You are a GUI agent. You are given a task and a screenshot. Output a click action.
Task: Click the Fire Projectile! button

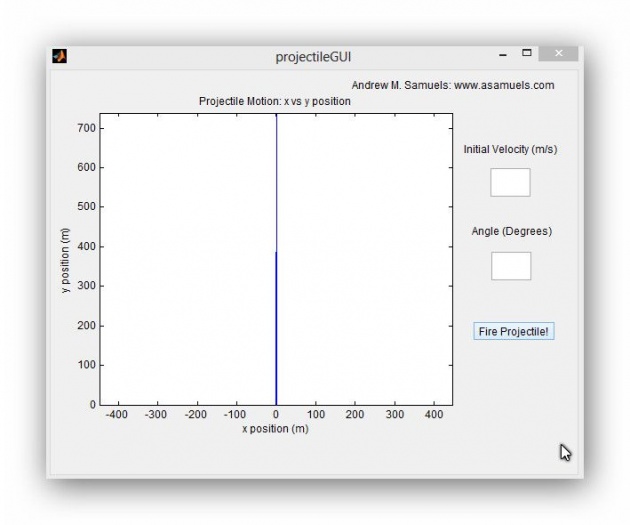[513, 331]
